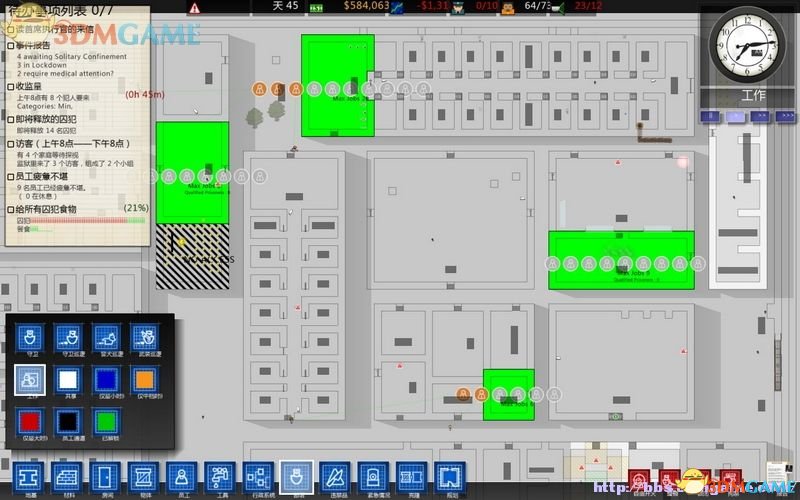Click the red danger warning triangle
The width and height of the screenshot is (800, 500).
tap(194, 8)
